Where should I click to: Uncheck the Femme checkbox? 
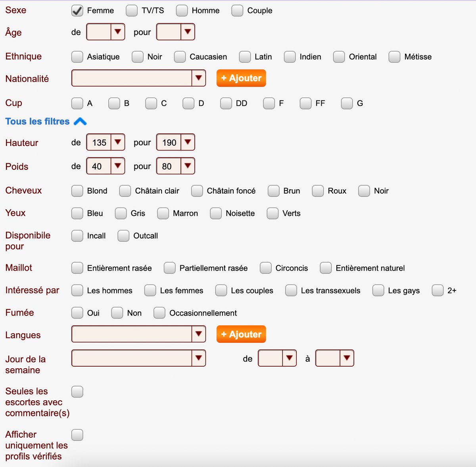coord(77,11)
